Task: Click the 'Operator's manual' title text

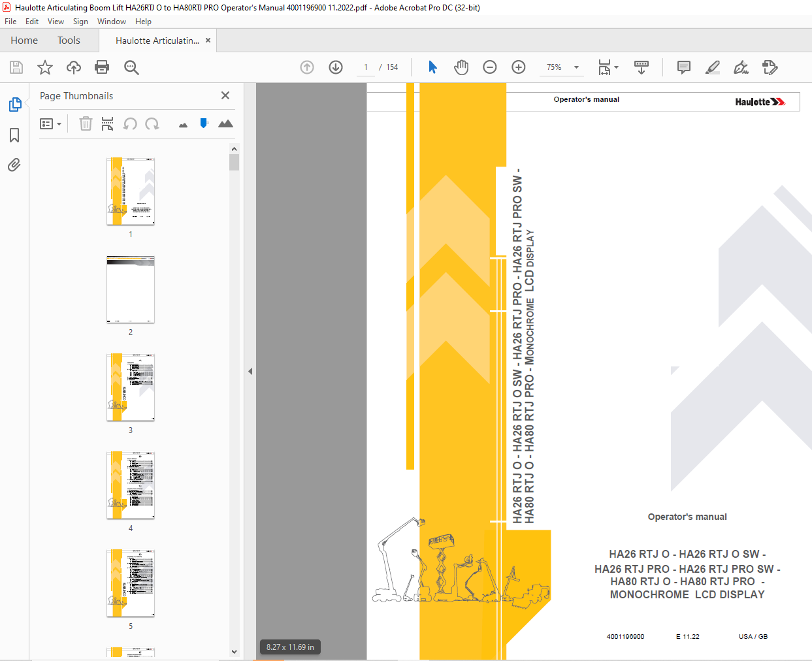Action: click(687, 517)
